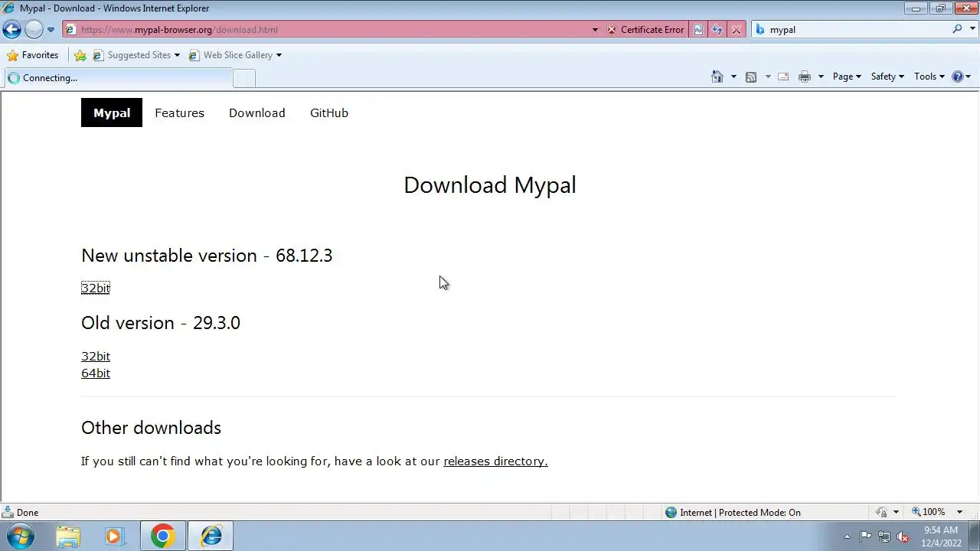Click the 100% zoom level button
This screenshot has height=551, width=980.
tap(929, 512)
